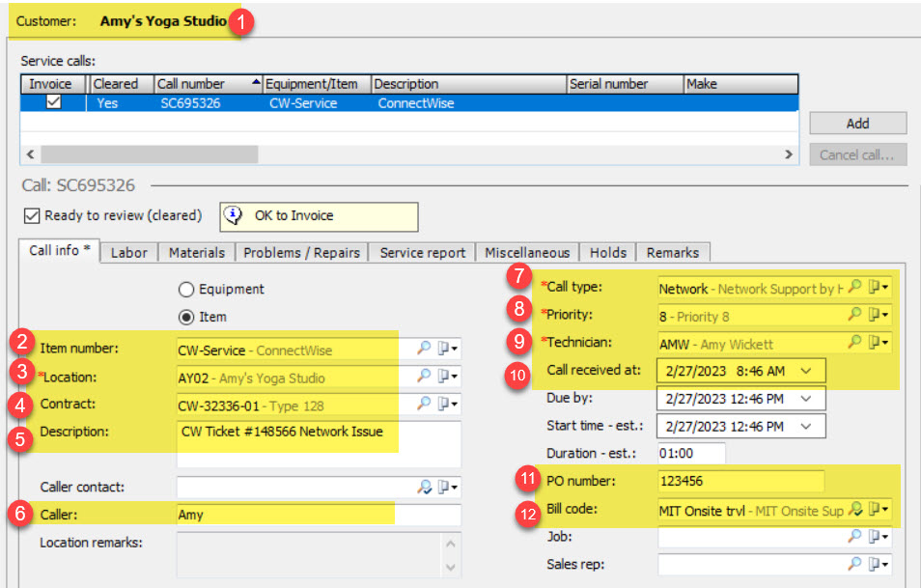
Task: Open Call type document dropdown
Action: [879, 287]
